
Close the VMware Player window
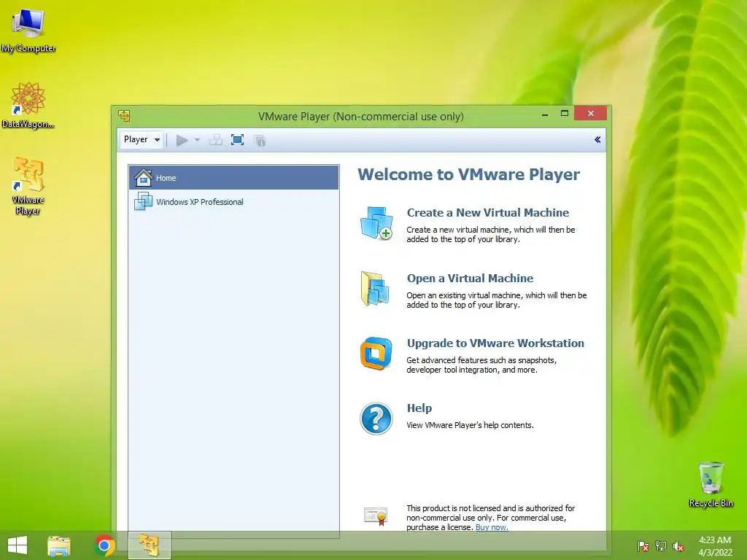pos(591,113)
